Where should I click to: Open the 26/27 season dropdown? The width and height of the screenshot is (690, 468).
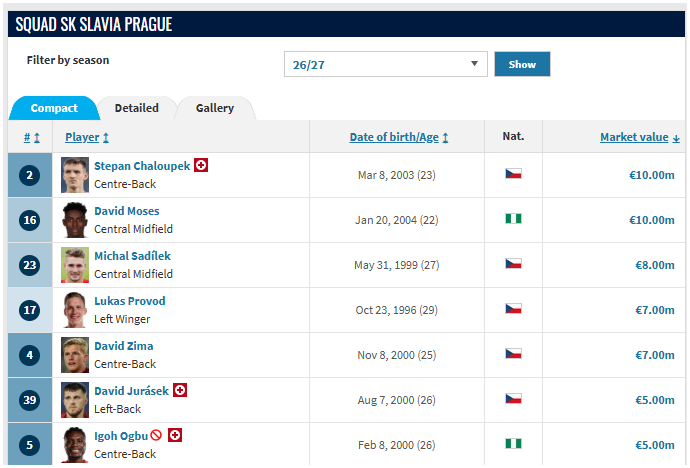click(385, 64)
